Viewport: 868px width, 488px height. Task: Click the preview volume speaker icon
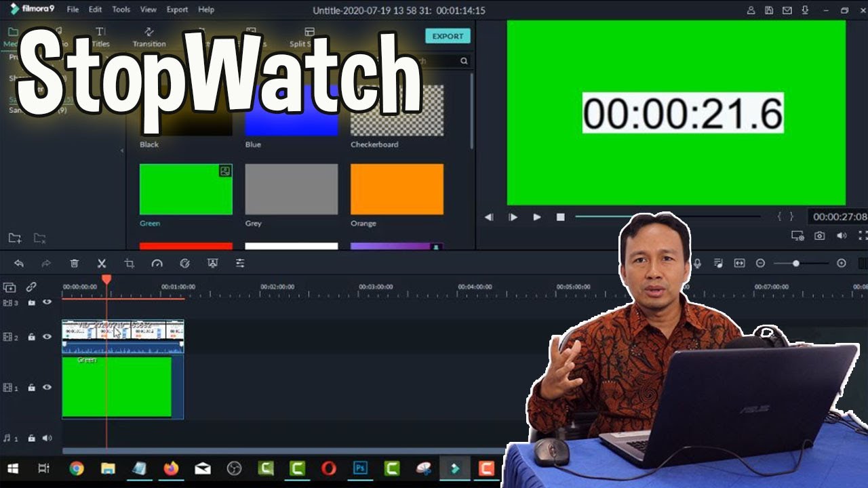tap(842, 236)
